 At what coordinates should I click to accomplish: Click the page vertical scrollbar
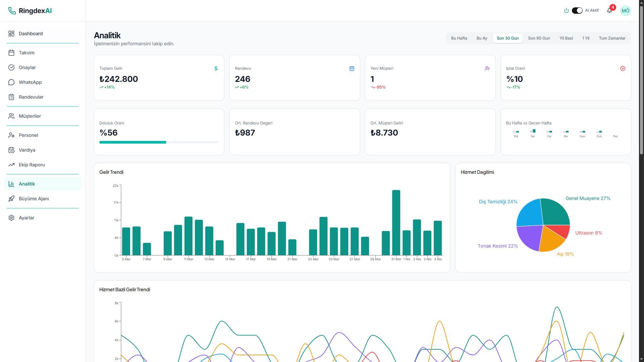pos(641,81)
